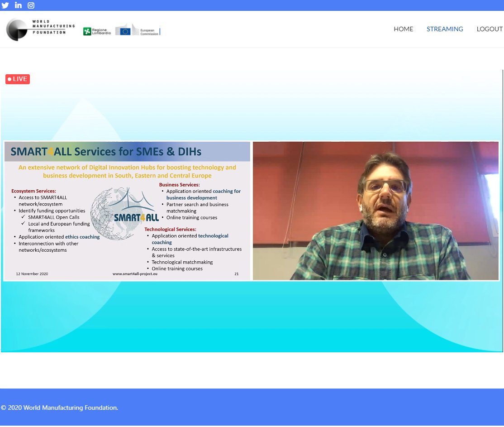Click the 12 November 2020 slide date
The width and height of the screenshot is (504, 427).
32,274
